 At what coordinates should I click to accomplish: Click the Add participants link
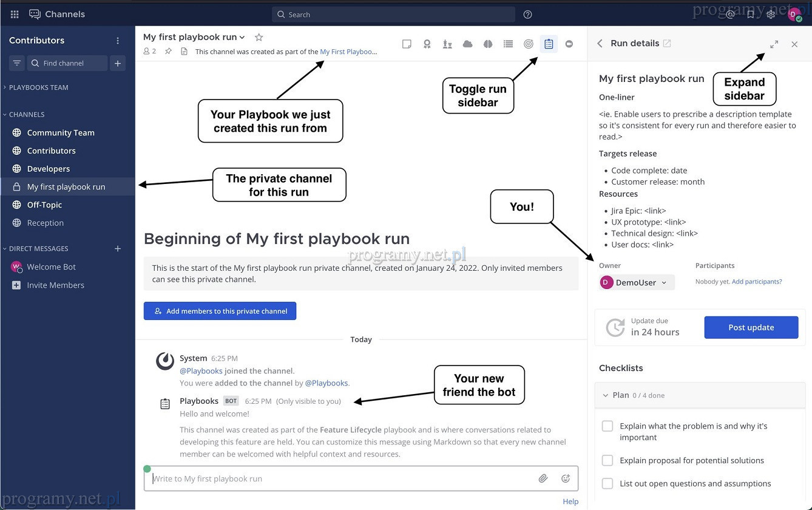(757, 282)
